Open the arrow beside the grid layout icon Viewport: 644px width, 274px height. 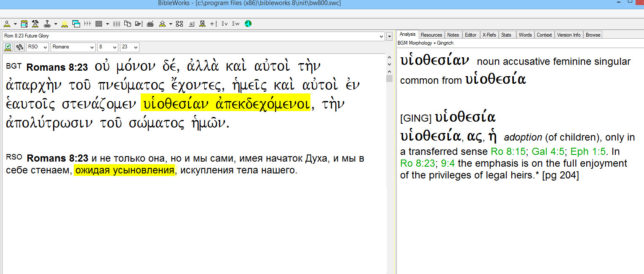pos(107,24)
